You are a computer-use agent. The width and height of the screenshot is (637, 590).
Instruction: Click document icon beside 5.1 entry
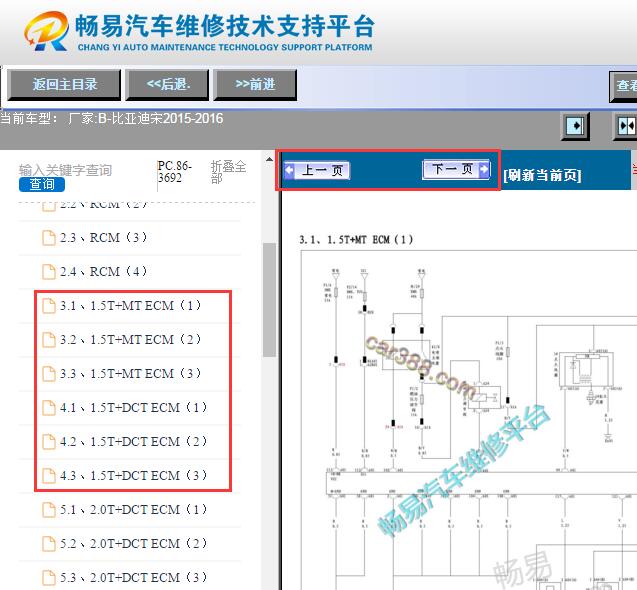click(49, 510)
